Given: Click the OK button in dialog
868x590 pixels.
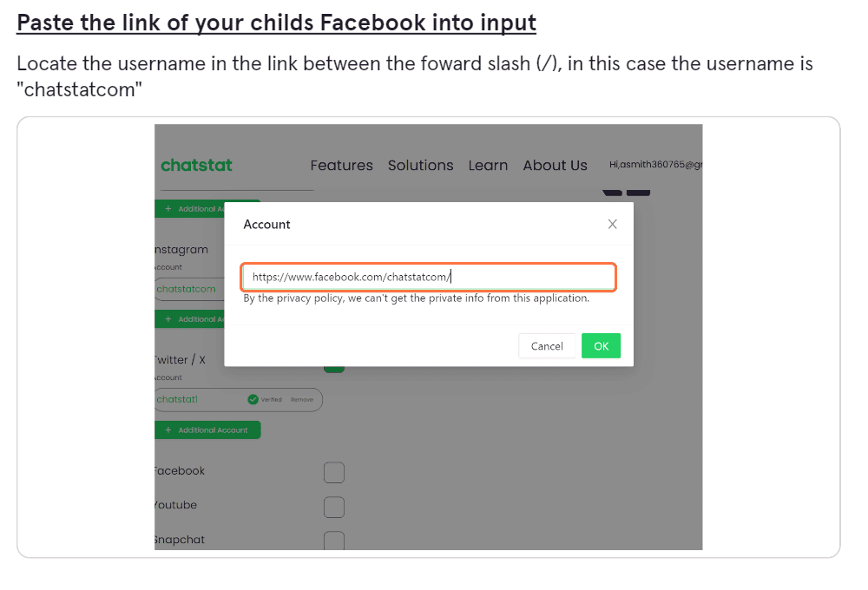Looking at the screenshot, I should pos(601,346).
